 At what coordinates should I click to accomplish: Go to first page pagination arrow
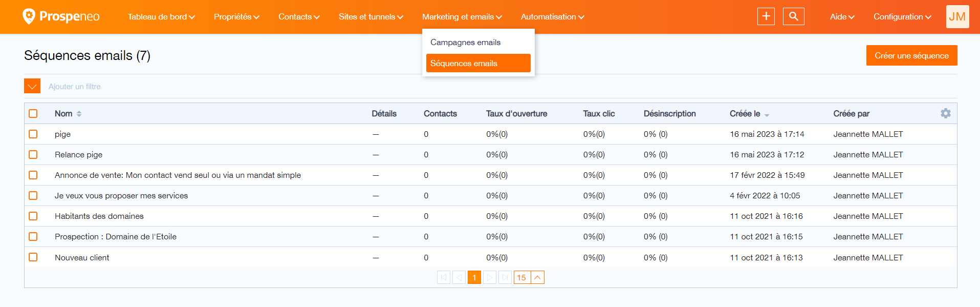[444, 277]
